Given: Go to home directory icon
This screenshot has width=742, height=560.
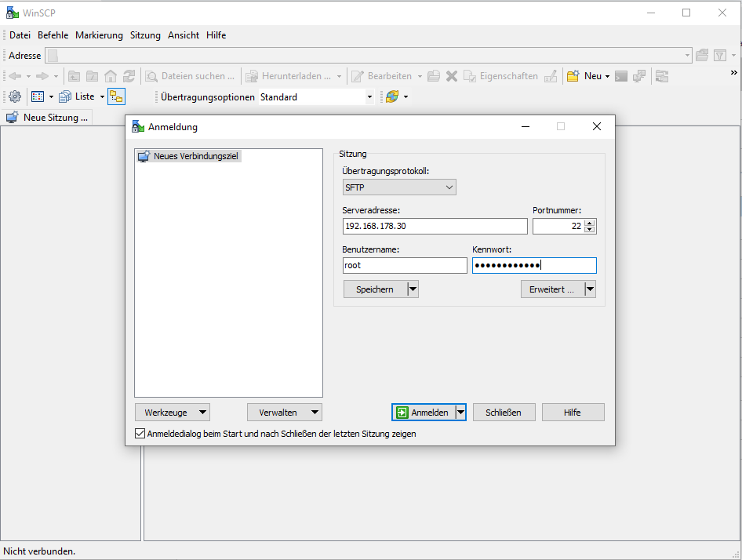Looking at the screenshot, I should (111, 76).
